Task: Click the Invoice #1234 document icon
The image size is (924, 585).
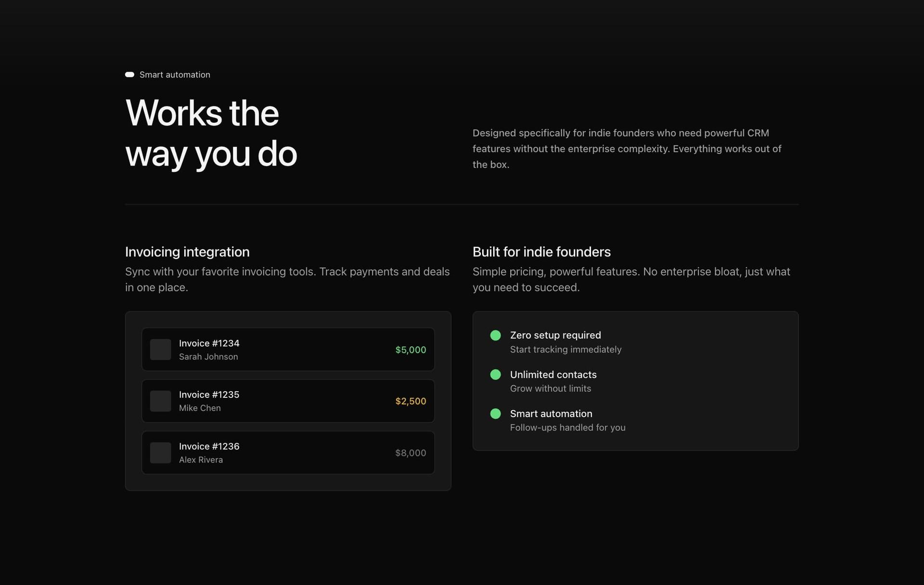Action: click(160, 349)
